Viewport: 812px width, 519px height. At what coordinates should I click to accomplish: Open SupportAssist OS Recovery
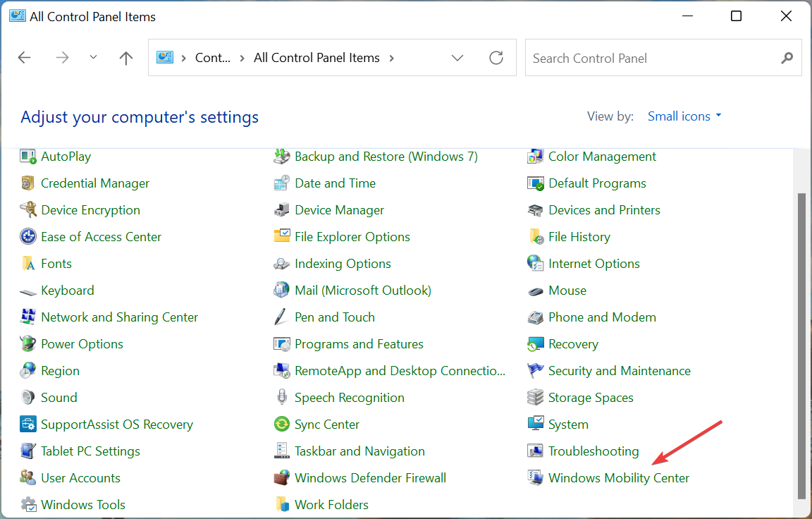pos(116,424)
